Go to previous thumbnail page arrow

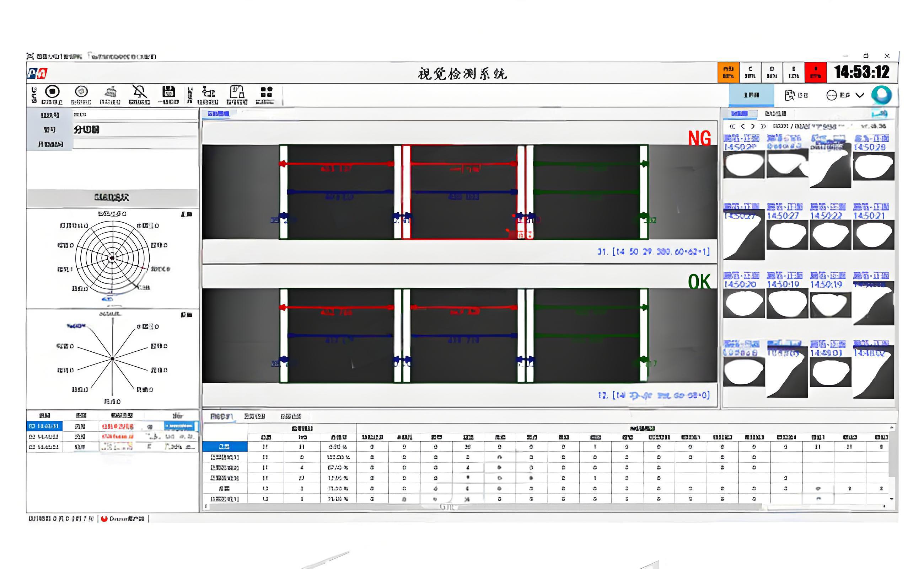click(x=743, y=127)
